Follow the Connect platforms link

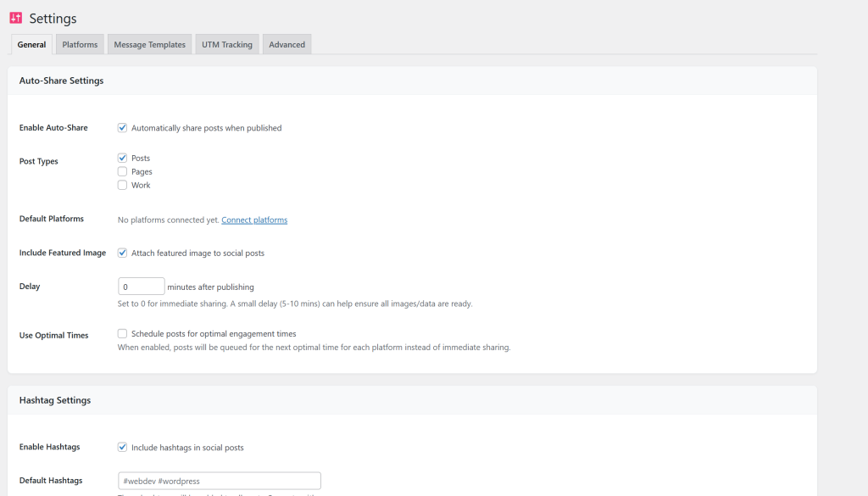click(x=254, y=220)
